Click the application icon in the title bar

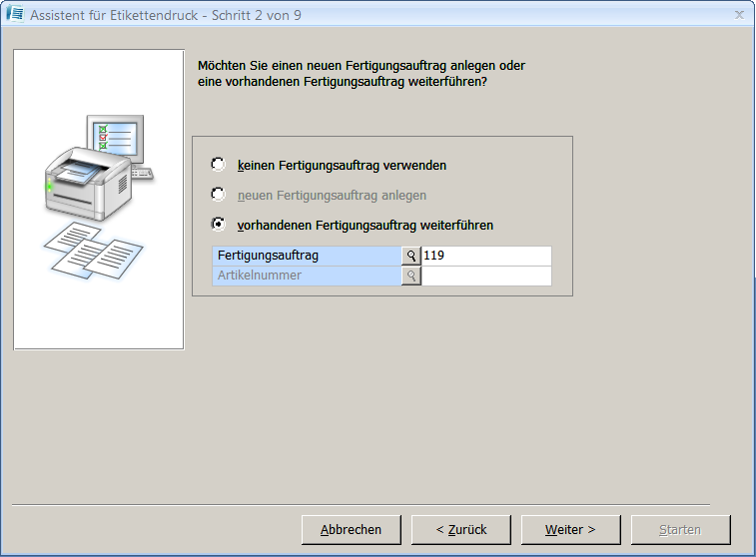[15, 15]
